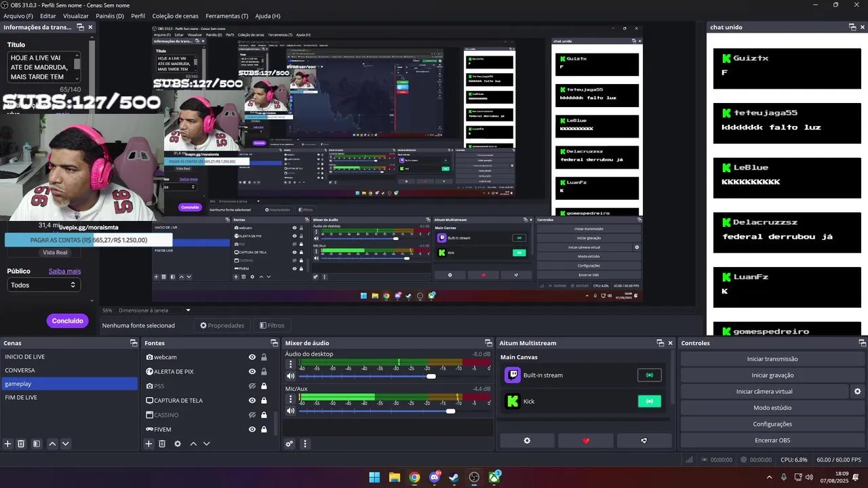Click the Título text field
This screenshot has height=488, width=868.
click(x=43, y=67)
